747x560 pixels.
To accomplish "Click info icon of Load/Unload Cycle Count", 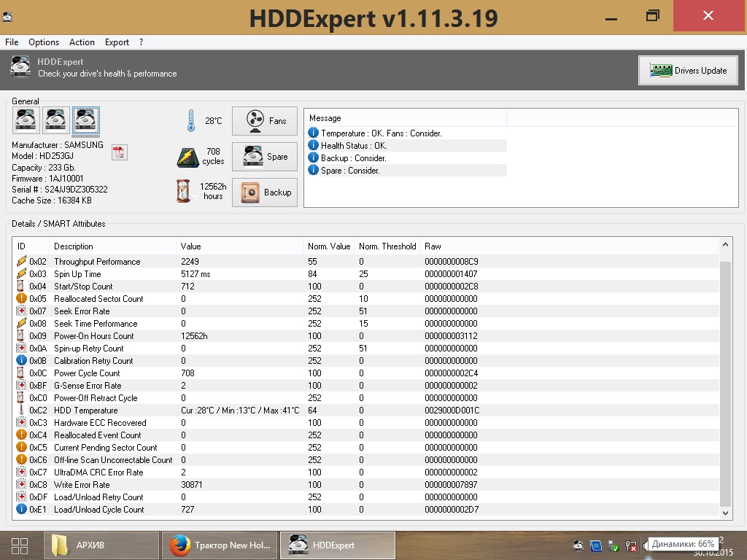I will pyautogui.click(x=21, y=508).
